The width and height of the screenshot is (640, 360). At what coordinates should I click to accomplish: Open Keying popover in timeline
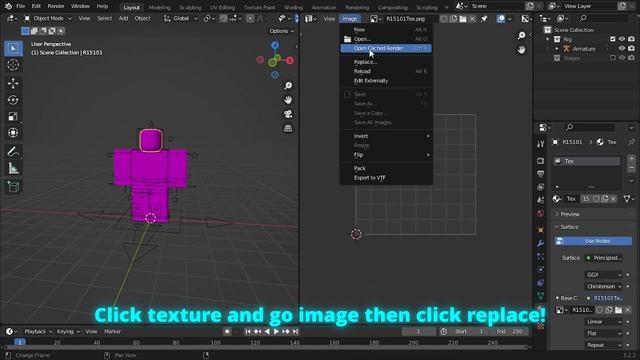(68, 331)
